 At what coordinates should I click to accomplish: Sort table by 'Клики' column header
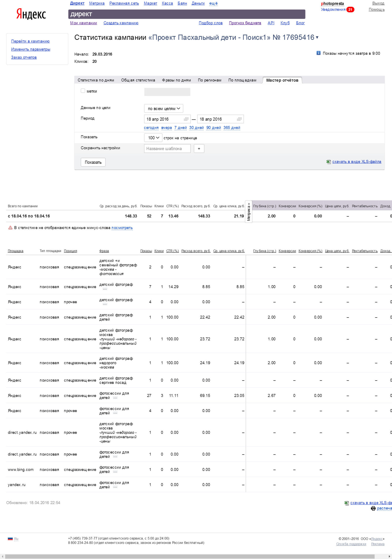[159, 251]
